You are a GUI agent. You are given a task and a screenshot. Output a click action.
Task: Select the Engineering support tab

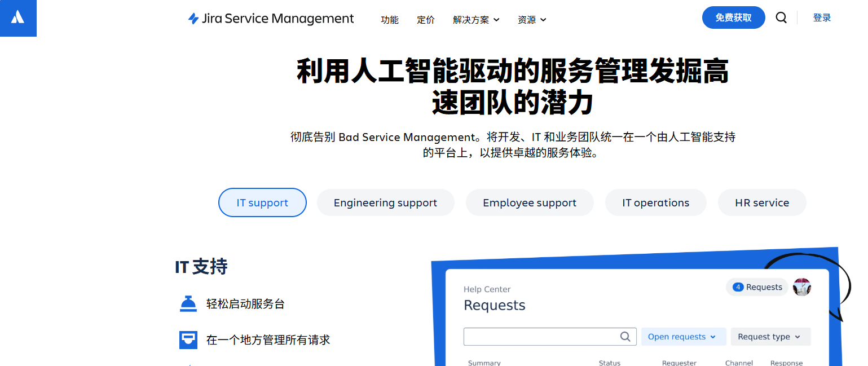tap(385, 202)
